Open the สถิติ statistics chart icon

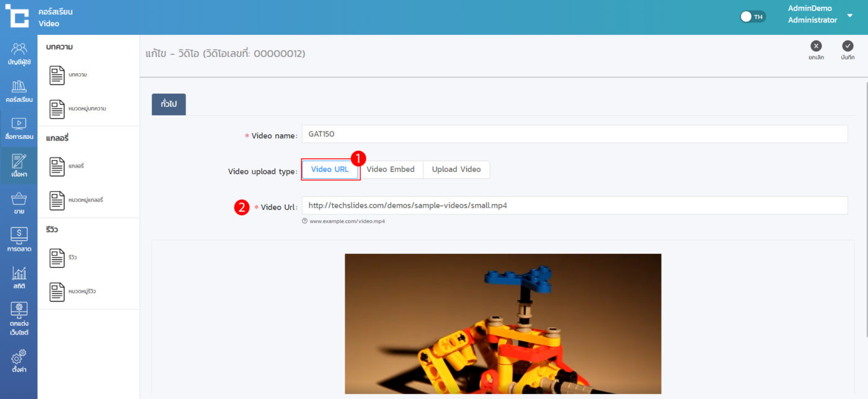(x=19, y=277)
